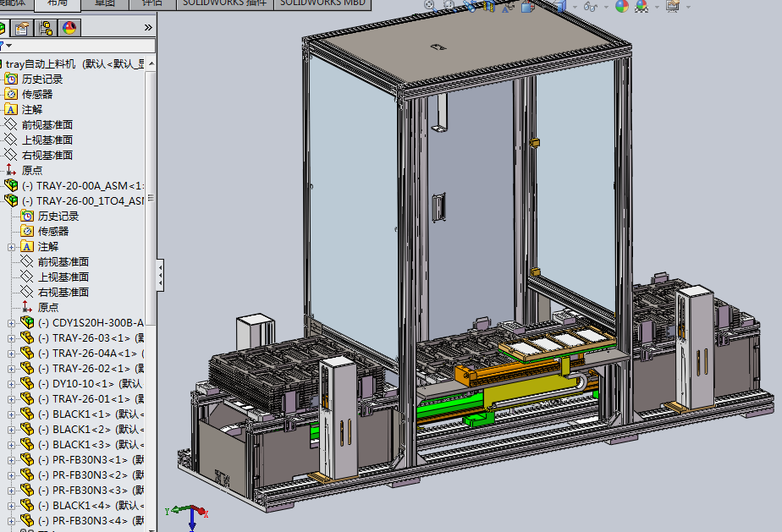782x532 pixels.
Task: Click the Hide/Show Items glasses icon
Action: pos(591,6)
